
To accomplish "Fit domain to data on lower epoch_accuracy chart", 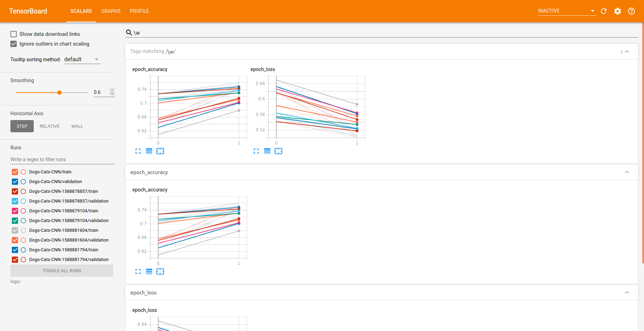I will (160, 271).
